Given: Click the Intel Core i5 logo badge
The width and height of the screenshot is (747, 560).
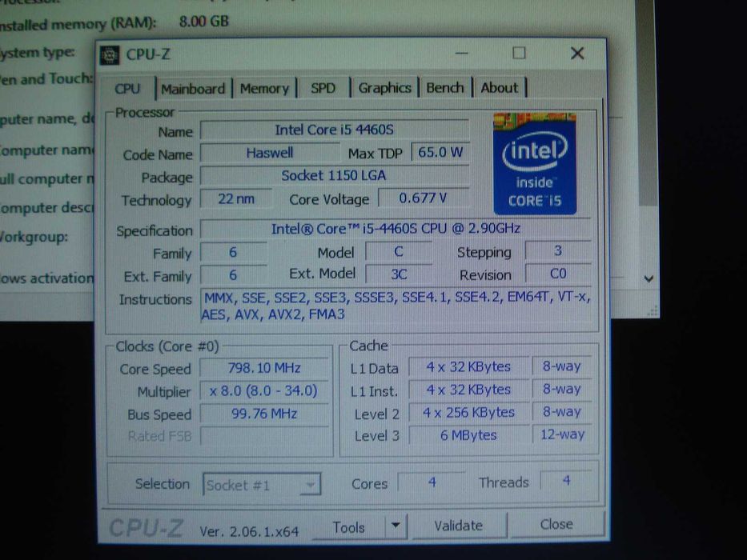Looking at the screenshot, I should click(x=535, y=163).
